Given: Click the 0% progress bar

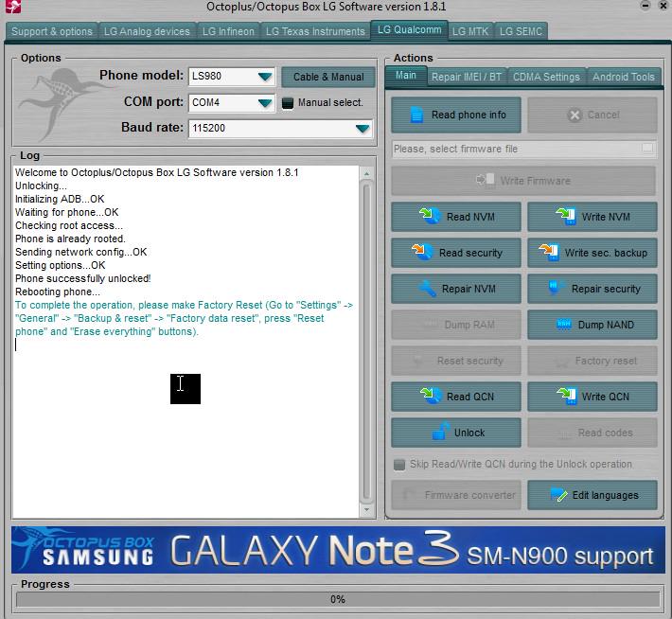Looking at the screenshot, I should coord(338,599).
